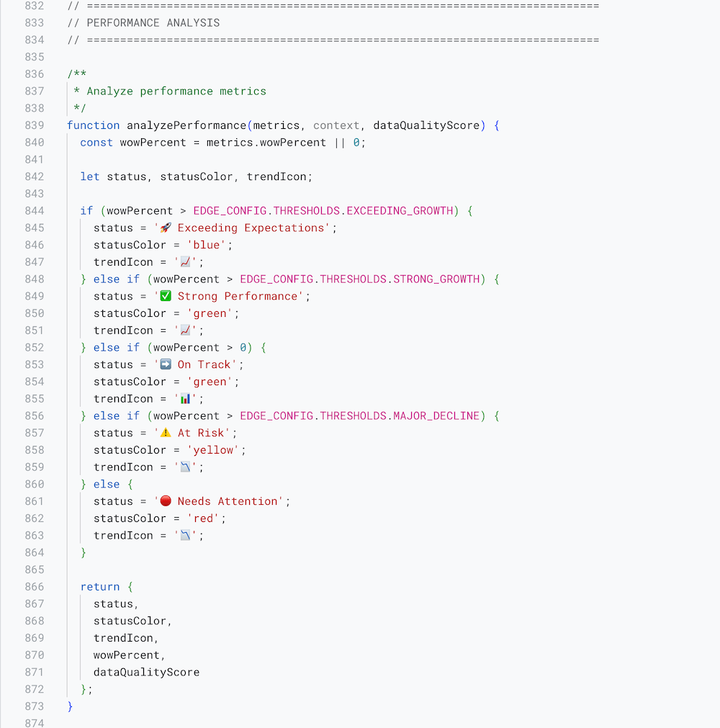Click the analyzePerformance function name

[186, 125]
